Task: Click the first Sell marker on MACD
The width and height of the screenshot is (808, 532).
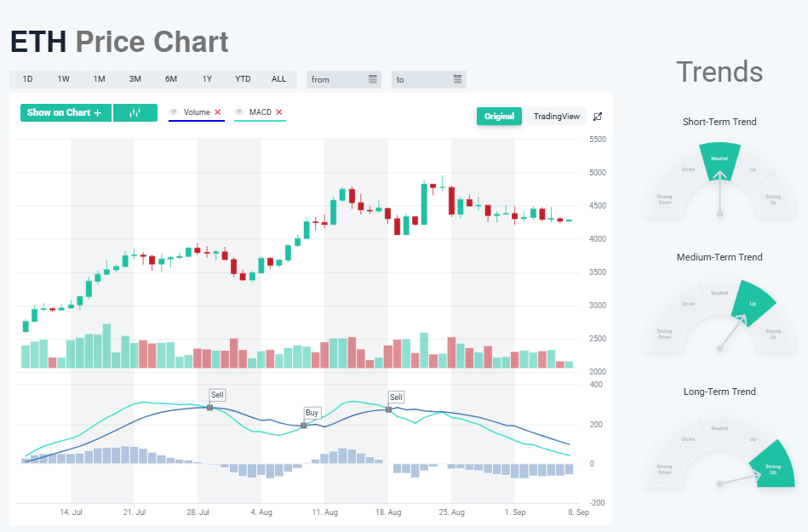Action: point(217,395)
